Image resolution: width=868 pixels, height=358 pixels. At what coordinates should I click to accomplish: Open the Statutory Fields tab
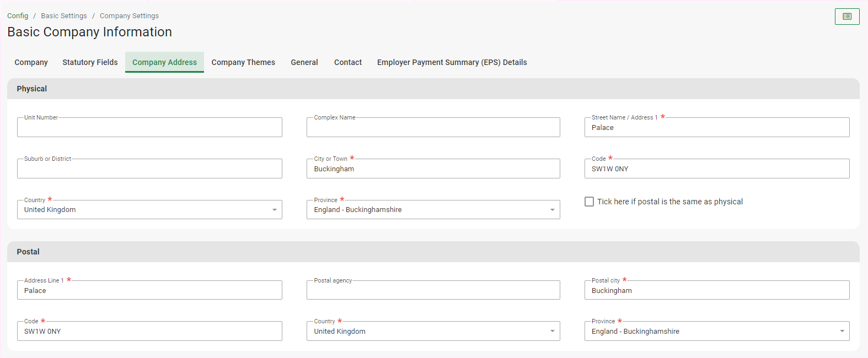(x=90, y=62)
